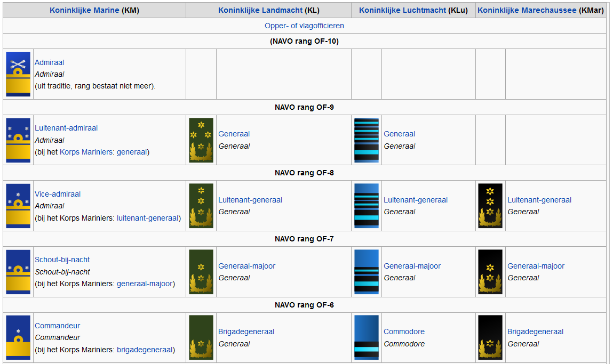Follow the Commodore link

click(404, 331)
